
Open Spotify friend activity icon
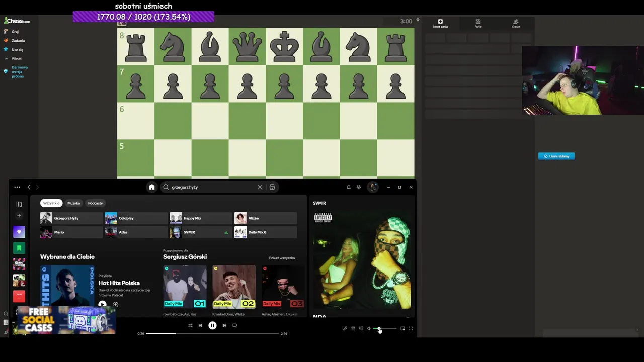coord(359,187)
